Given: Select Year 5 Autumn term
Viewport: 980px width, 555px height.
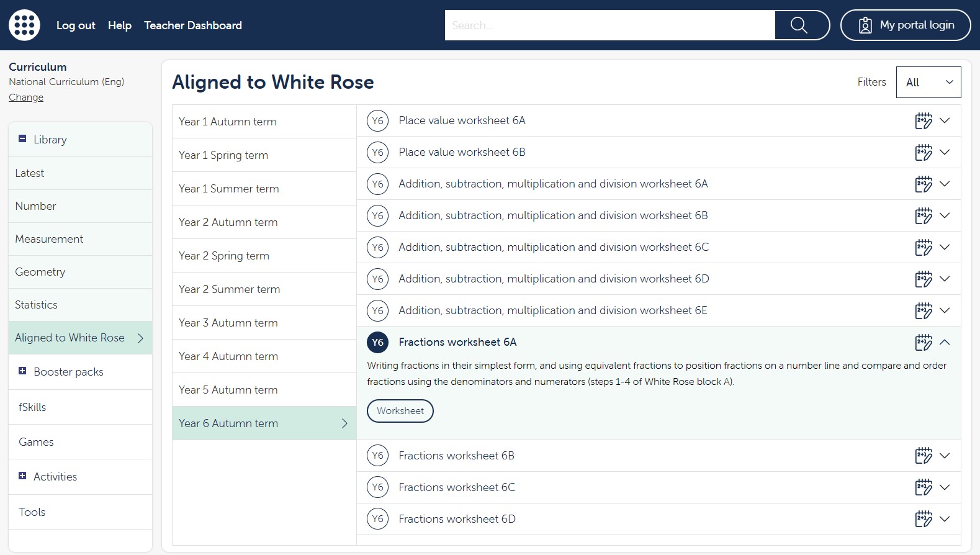Looking at the screenshot, I should click(x=264, y=390).
